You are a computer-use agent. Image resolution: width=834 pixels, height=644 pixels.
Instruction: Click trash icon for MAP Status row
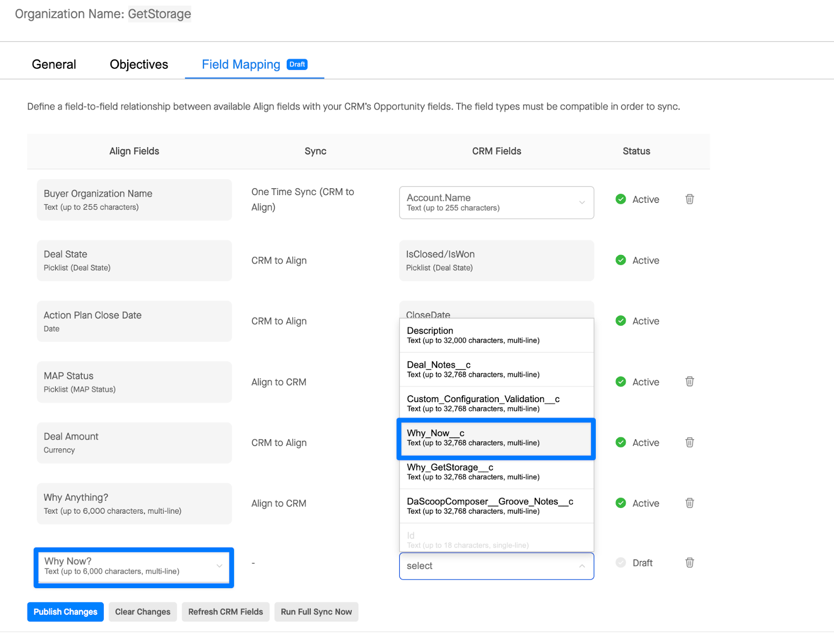689,382
